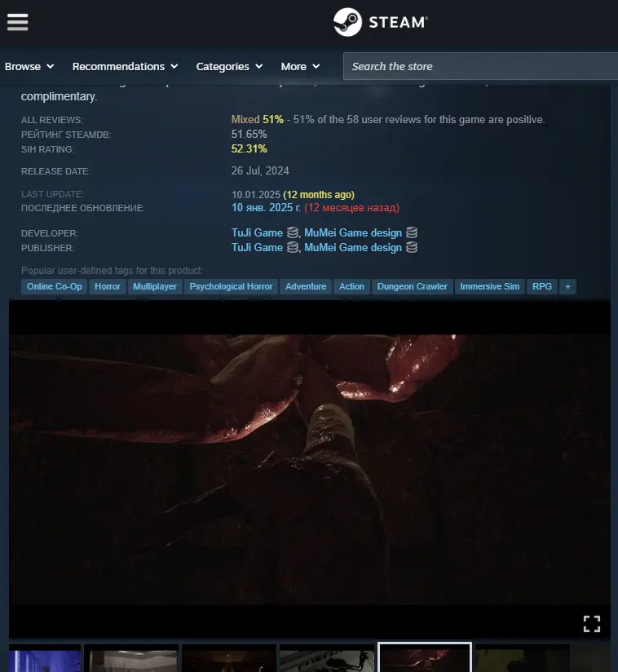The image size is (618, 672).
Task: Click the 10.01.2025 last update text
Action: point(256,195)
